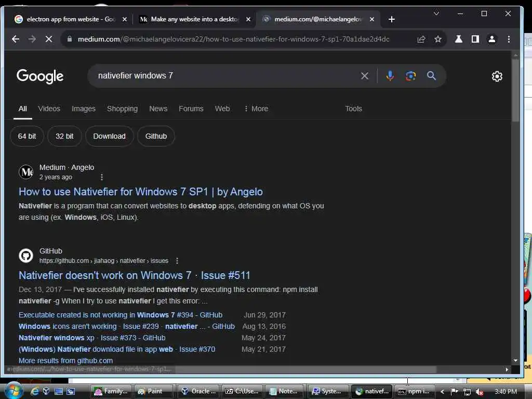Open More results from github.com
Screen dimensions: 532x399
tap(65, 361)
